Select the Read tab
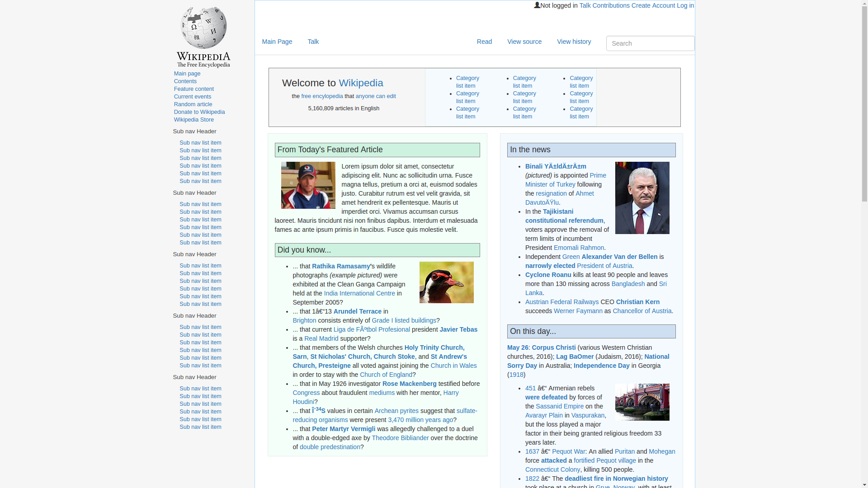The image size is (868, 488). coord(484,42)
